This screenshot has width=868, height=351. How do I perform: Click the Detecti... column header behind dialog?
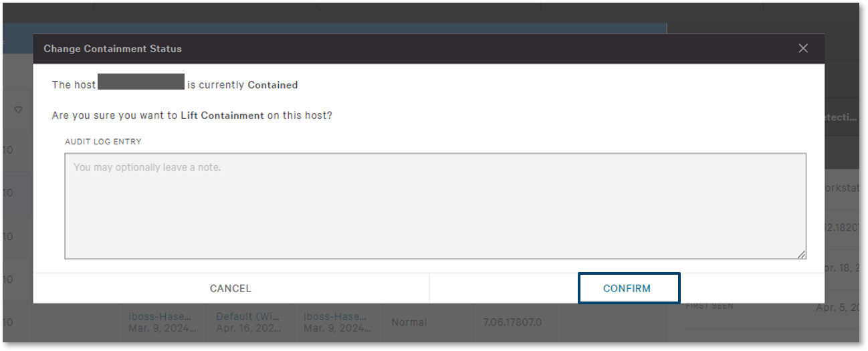tap(842, 117)
